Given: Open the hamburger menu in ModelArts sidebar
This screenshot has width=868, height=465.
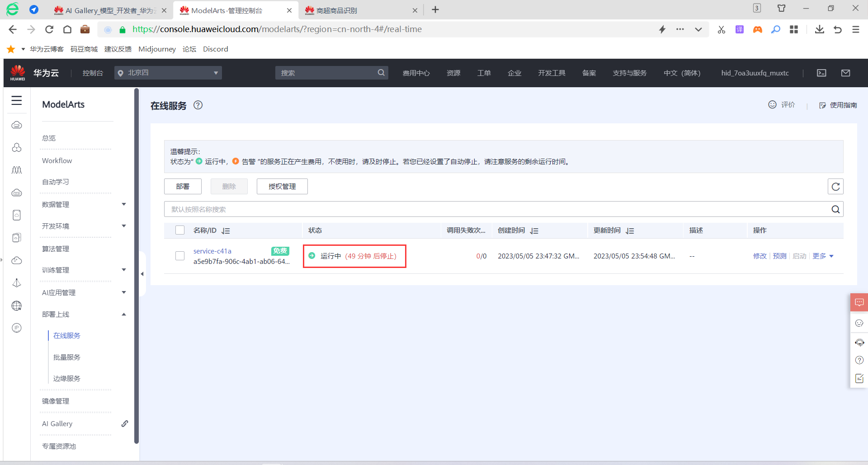Looking at the screenshot, I should pyautogui.click(x=17, y=100).
